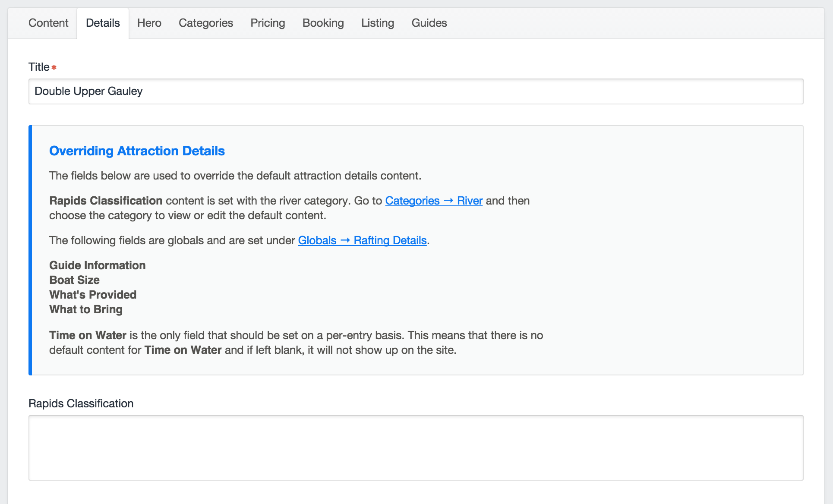The image size is (833, 504).
Task: Focus the Rapids Classification text area
Action: 416,447
